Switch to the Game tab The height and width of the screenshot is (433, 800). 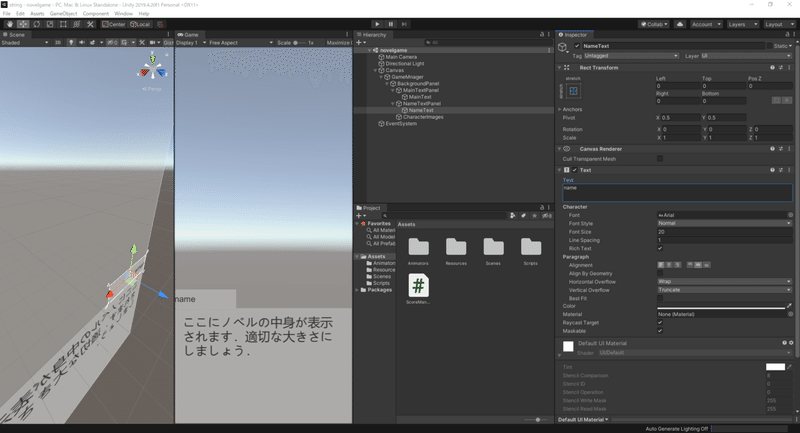pos(188,35)
